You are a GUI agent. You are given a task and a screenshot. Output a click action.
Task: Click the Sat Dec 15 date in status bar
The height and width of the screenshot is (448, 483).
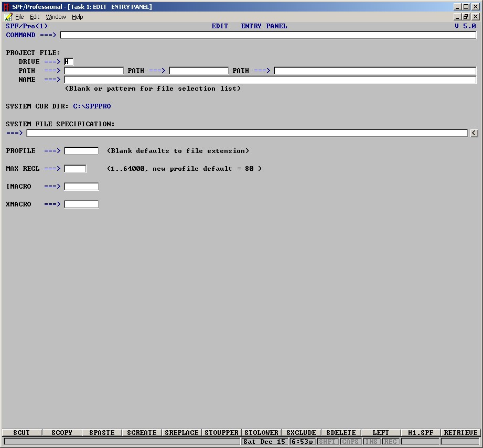(264, 442)
